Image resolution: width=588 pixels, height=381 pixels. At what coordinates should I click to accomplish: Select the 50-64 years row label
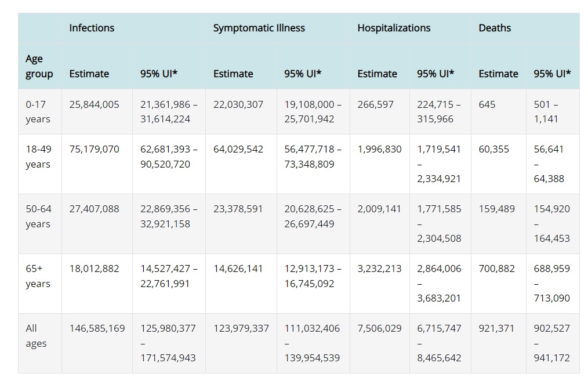tap(39, 216)
